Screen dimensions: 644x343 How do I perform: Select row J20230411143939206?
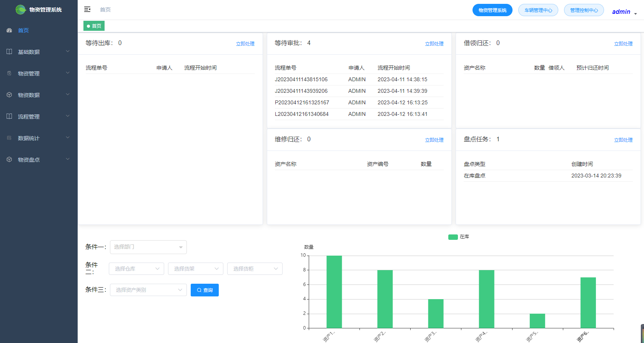click(359, 91)
